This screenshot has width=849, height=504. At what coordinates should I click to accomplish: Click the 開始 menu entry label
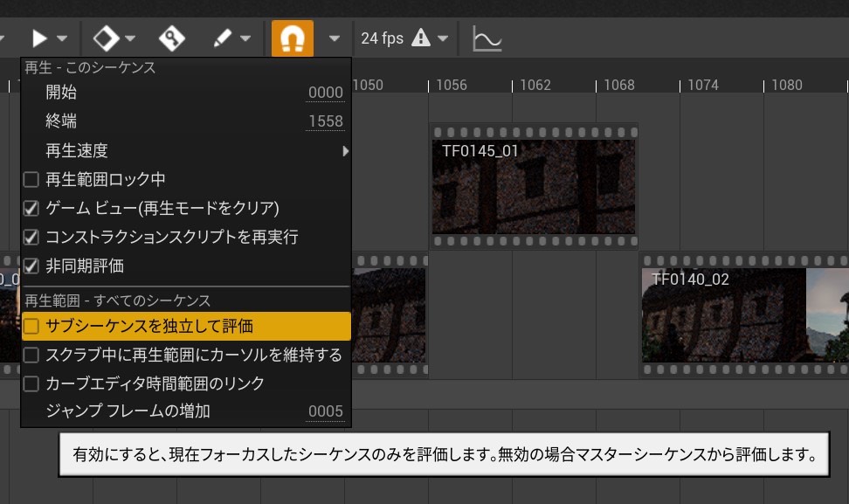point(61,92)
